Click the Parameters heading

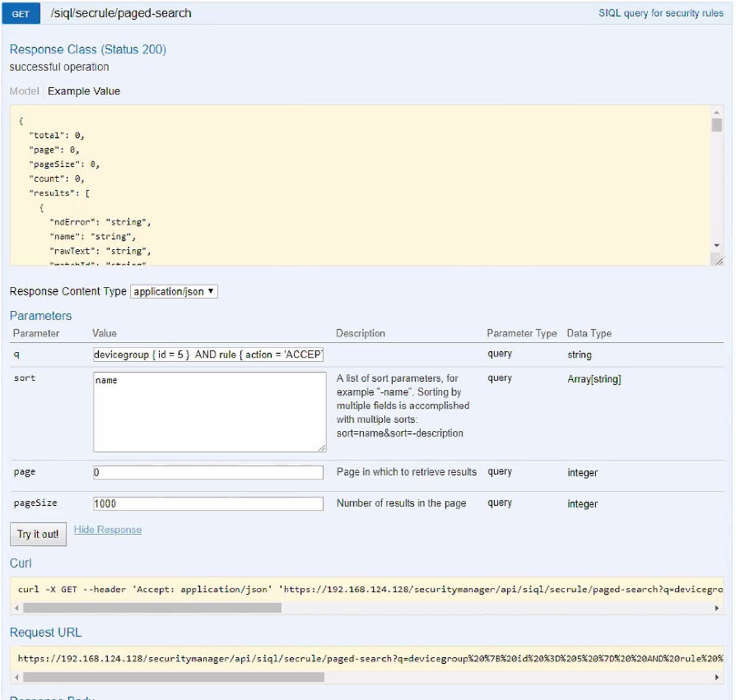40,316
